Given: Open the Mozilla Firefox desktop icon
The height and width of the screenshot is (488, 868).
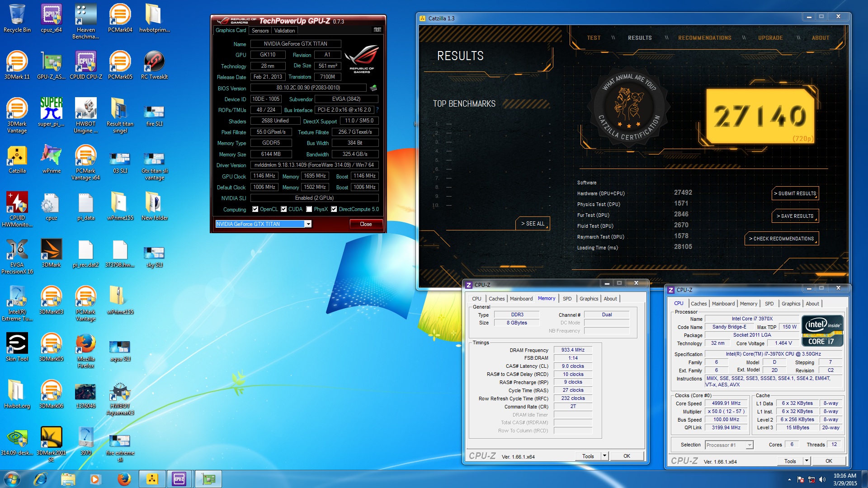Looking at the screenshot, I should point(85,351).
